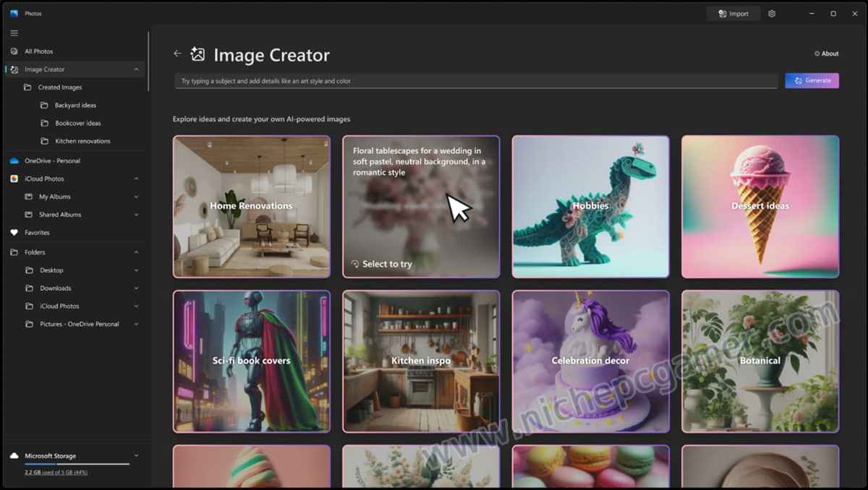
Task: Collapse the iCloud Photos section
Action: pyautogui.click(x=136, y=179)
